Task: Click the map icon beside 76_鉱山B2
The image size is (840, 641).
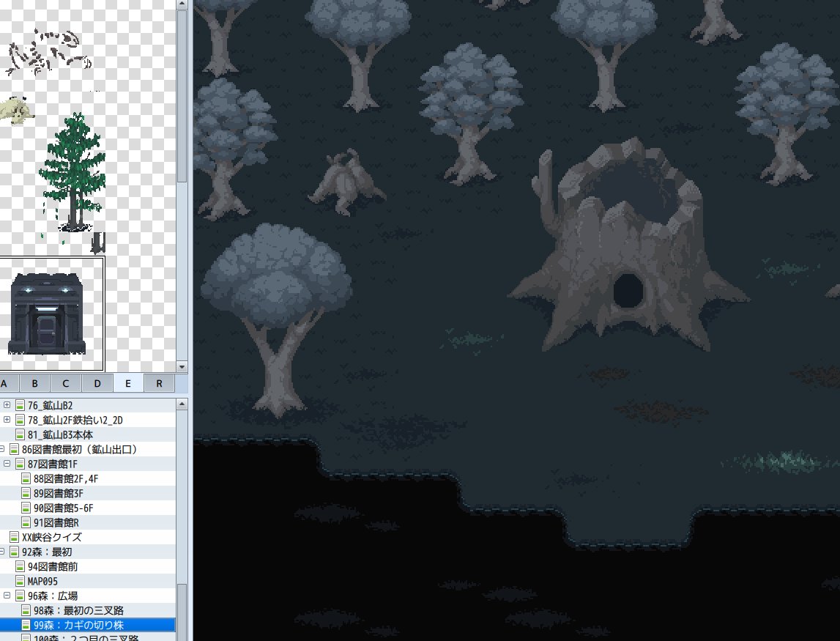Action: (x=20, y=405)
